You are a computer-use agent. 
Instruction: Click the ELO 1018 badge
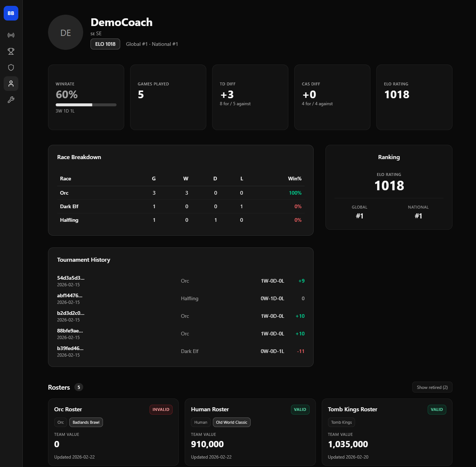(105, 44)
